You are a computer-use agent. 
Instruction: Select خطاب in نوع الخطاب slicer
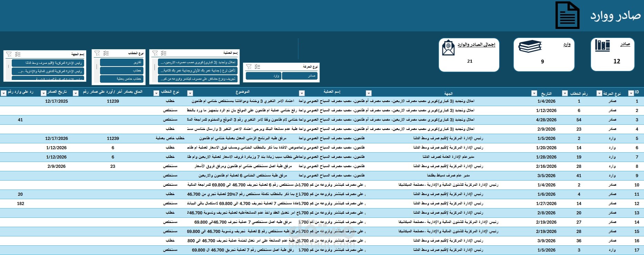(x=121, y=71)
